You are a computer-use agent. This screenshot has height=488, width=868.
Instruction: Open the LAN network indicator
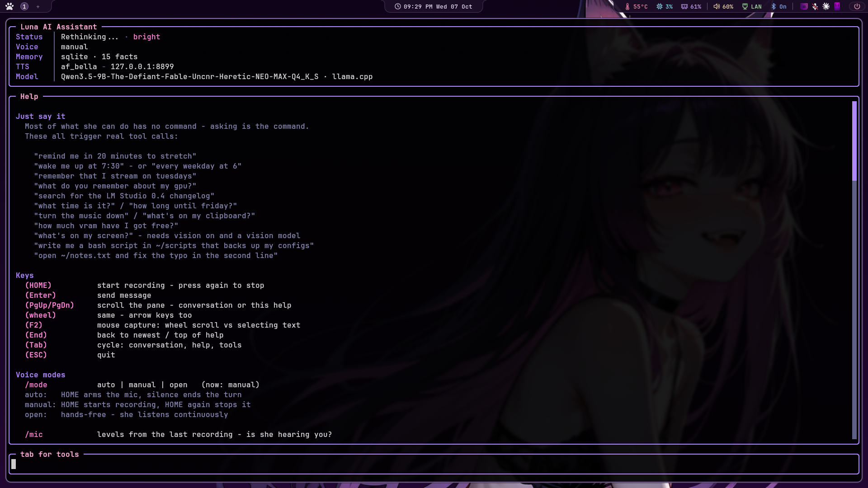752,6
